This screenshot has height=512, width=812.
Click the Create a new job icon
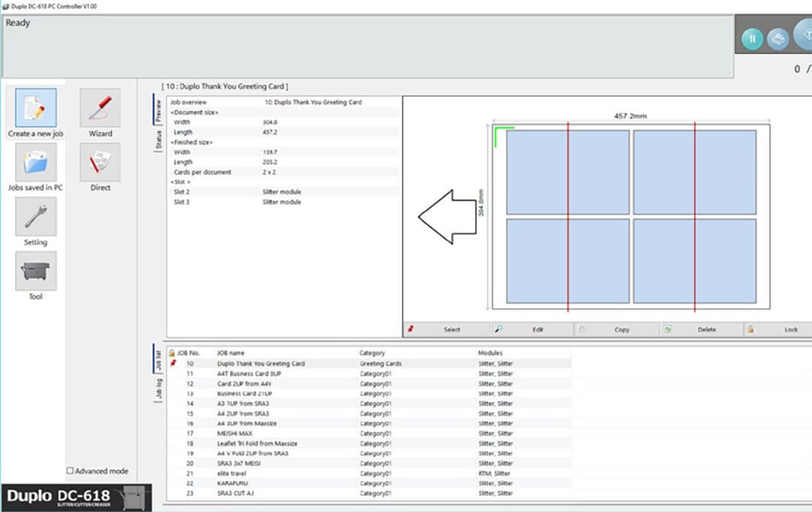[x=35, y=108]
